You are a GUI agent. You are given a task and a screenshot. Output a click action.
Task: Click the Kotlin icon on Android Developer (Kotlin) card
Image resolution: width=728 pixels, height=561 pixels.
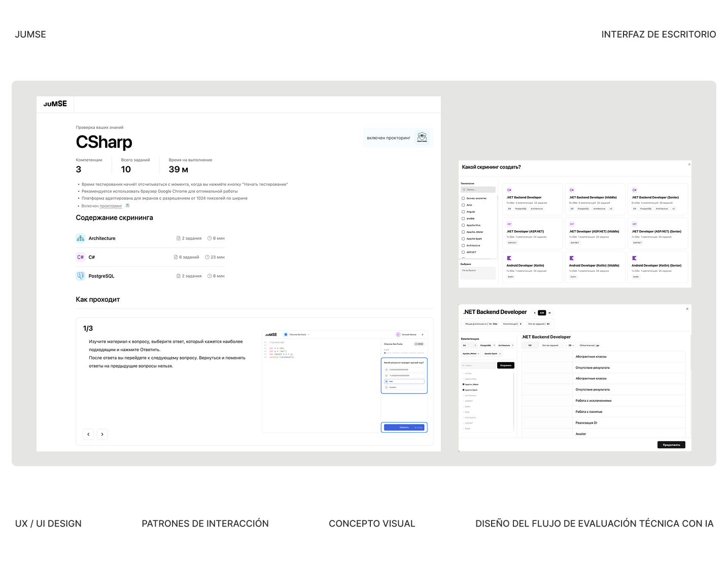(509, 258)
